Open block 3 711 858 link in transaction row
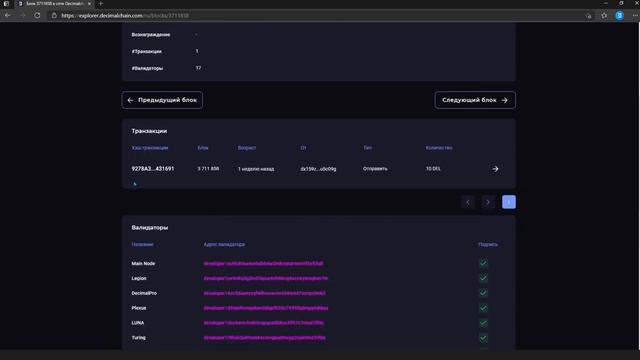 tap(208, 169)
